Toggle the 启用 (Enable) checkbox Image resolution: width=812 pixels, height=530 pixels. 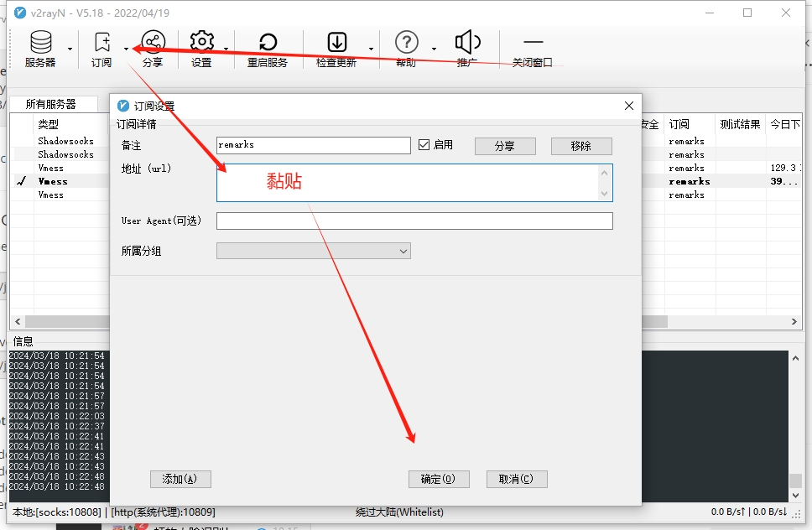tap(424, 145)
